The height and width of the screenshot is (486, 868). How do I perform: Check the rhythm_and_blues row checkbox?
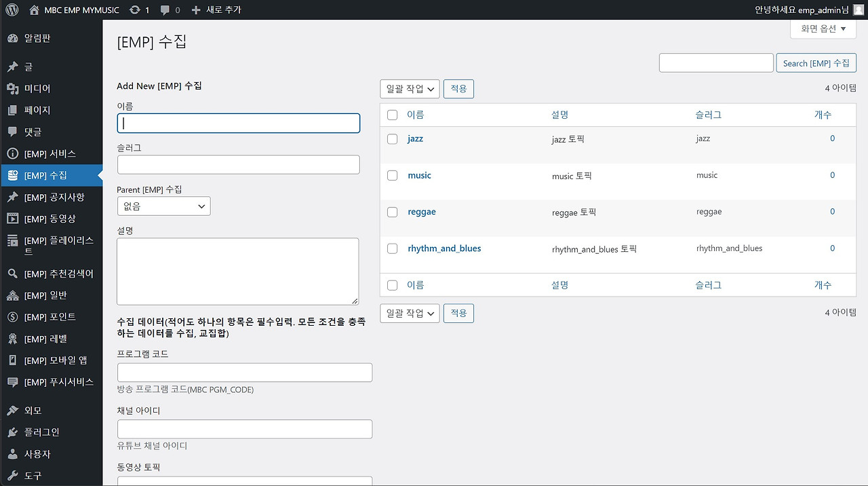392,248
